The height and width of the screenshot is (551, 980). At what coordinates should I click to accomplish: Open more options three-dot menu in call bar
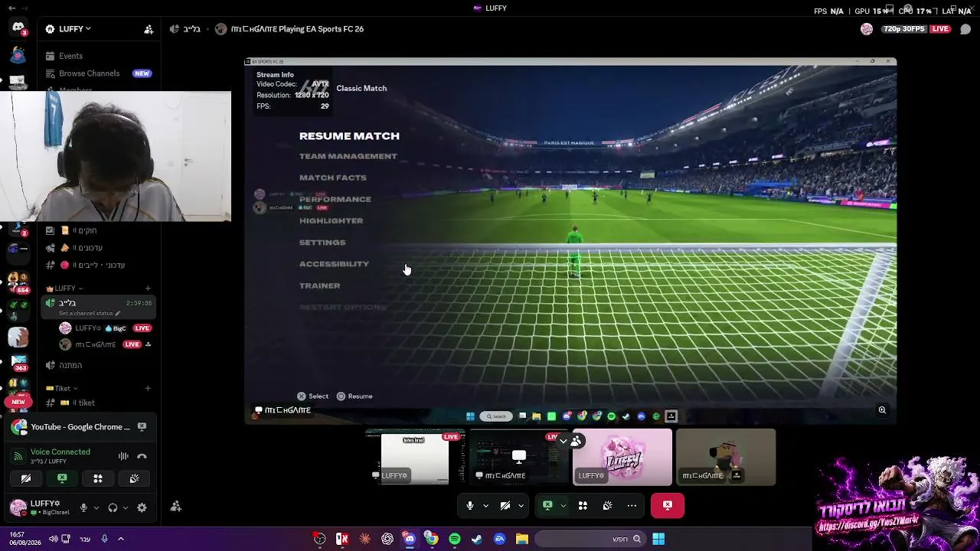pos(632,506)
